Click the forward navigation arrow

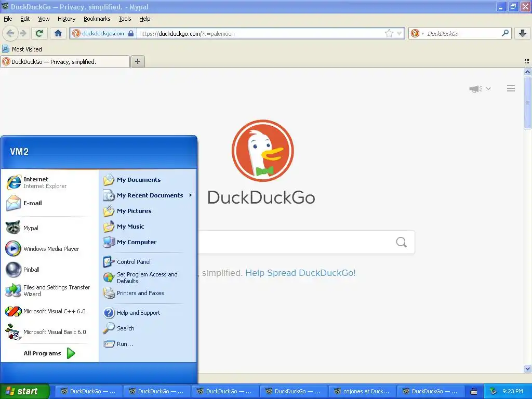coord(23,33)
